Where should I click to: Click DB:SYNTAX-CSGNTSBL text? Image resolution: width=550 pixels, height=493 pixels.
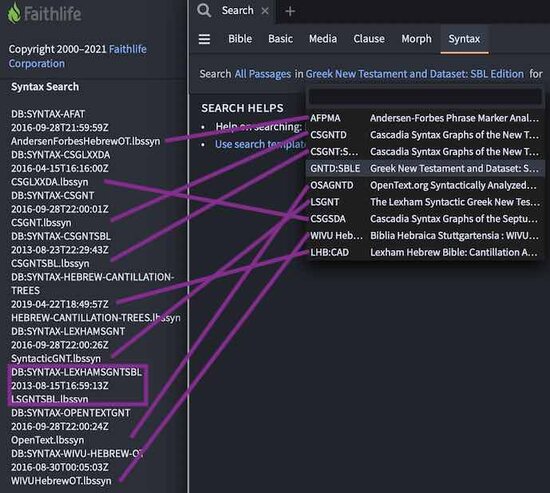(61, 236)
